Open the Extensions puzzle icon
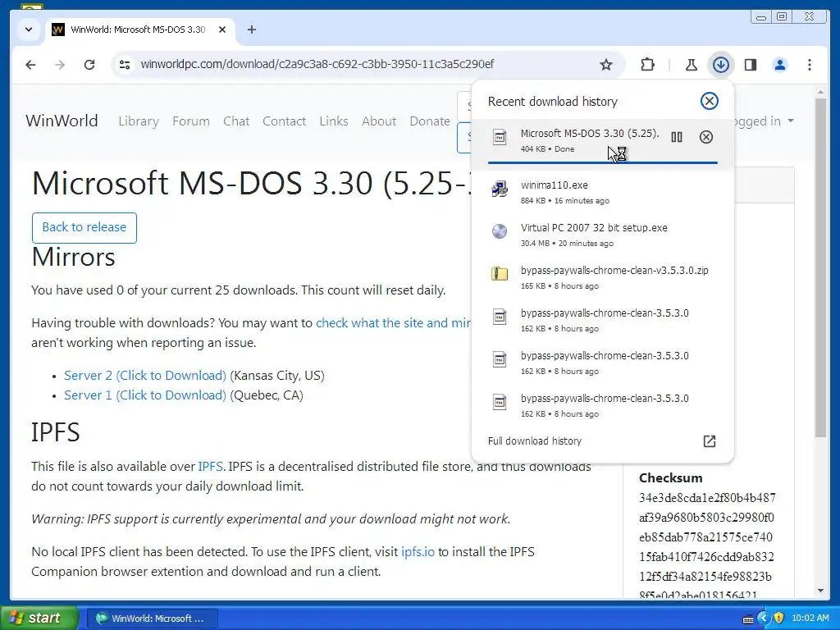The image size is (840, 630). (x=648, y=65)
